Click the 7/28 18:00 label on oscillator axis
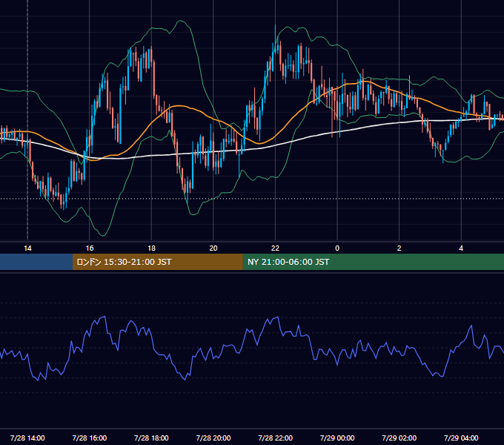The height and width of the screenshot is (445, 504). 151,438
